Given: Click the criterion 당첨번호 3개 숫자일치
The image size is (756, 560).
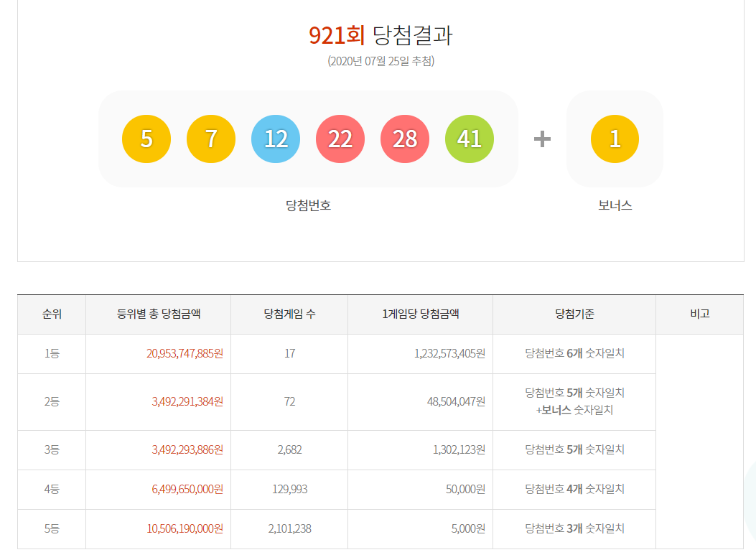Looking at the screenshot, I should (574, 529).
